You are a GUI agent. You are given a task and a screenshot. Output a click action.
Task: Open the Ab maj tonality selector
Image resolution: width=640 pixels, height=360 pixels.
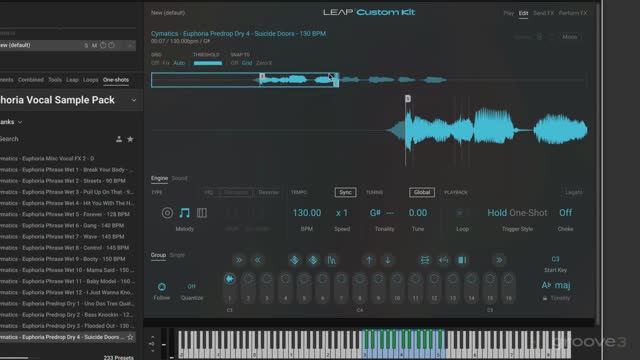tap(556, 285)
